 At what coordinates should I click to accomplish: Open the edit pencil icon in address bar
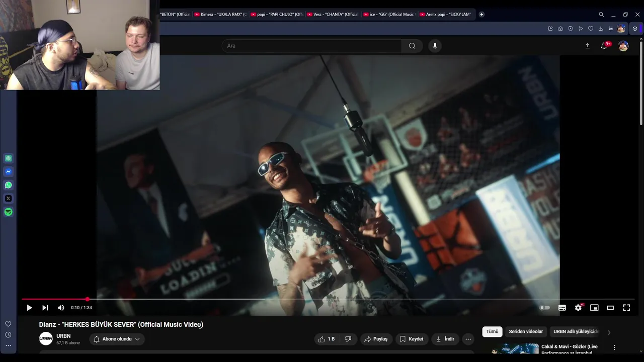point(550,29)
